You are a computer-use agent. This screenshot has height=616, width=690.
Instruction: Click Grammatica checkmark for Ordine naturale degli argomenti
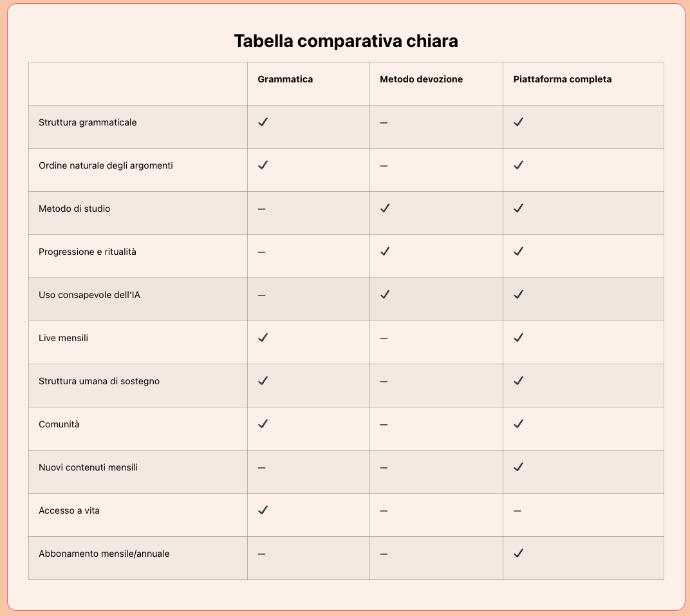[x=263, y=165]
